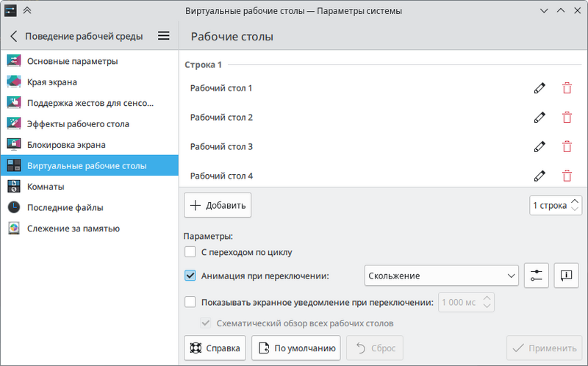
Task: Show the animation effect info icon
Action: click(x=566, y=276)
